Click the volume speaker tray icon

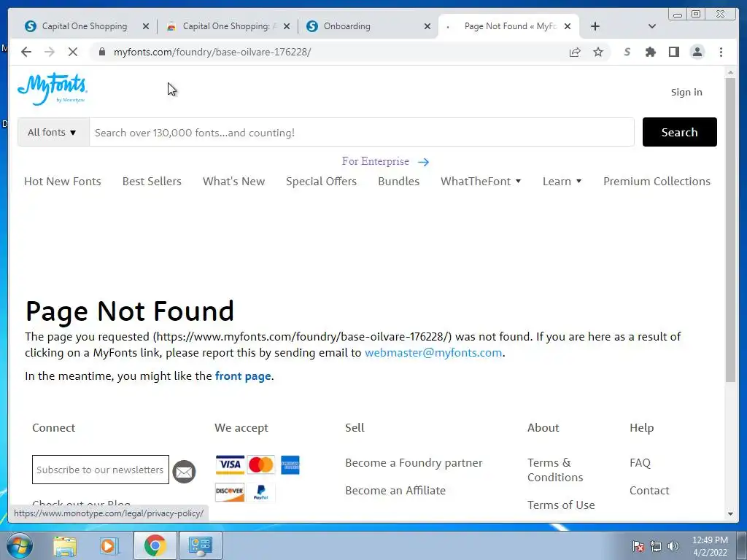[673, 546]
